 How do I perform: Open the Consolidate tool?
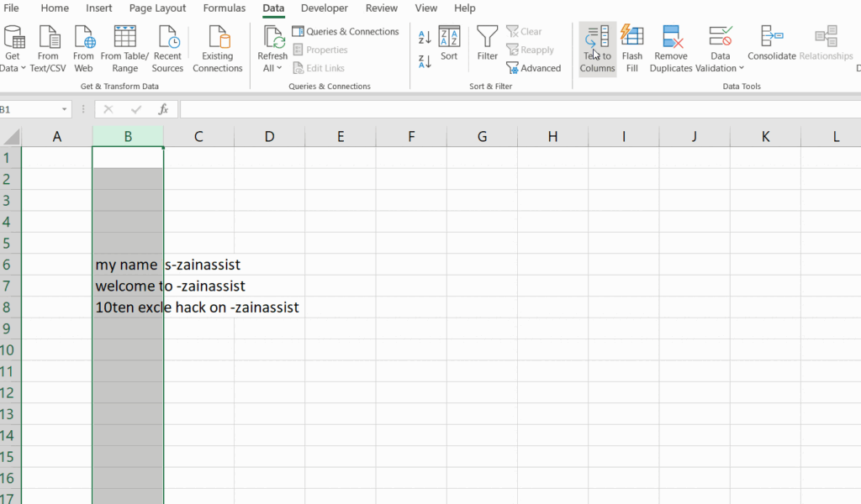click(771, 38)
